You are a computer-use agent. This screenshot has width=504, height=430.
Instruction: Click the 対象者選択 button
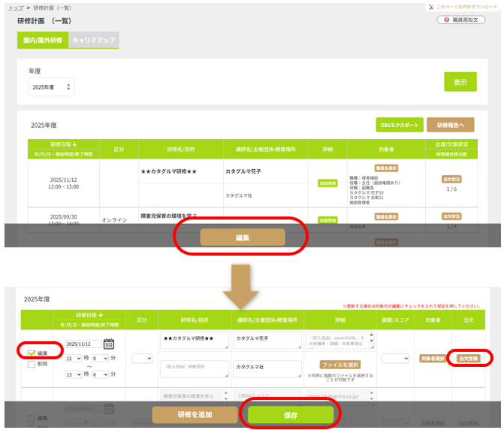(433, 359)
